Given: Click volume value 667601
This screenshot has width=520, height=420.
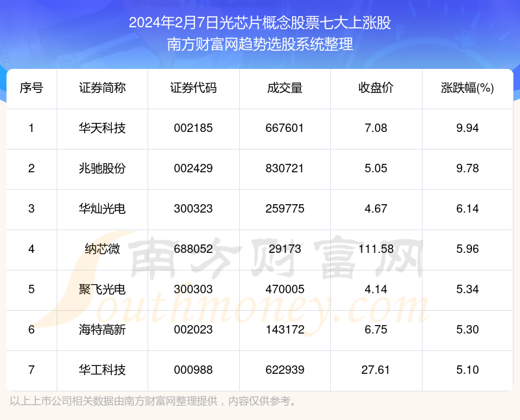Looking at the screenshot, I should click(x=285, y=128).
